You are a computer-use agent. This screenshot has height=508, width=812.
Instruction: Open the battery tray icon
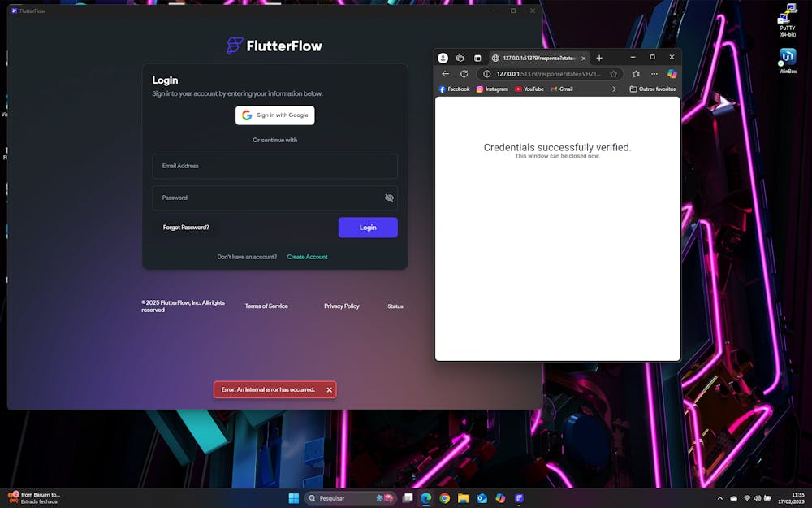[x=767, y=498]
